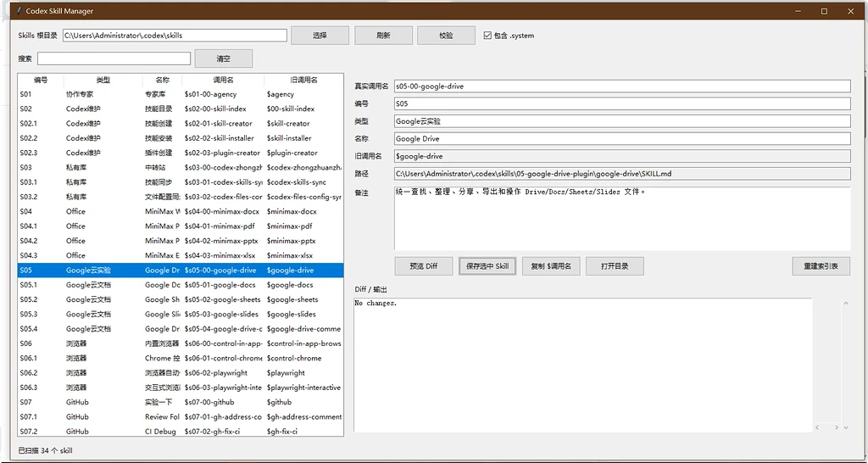
Task: Click the 调用名 column header
Action: (223, 80)
